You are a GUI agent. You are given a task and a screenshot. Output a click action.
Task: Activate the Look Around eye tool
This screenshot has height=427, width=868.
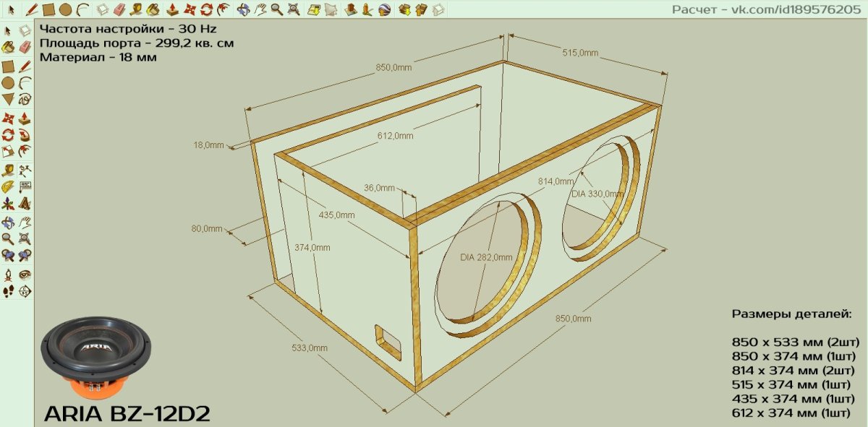coord(25,275)
